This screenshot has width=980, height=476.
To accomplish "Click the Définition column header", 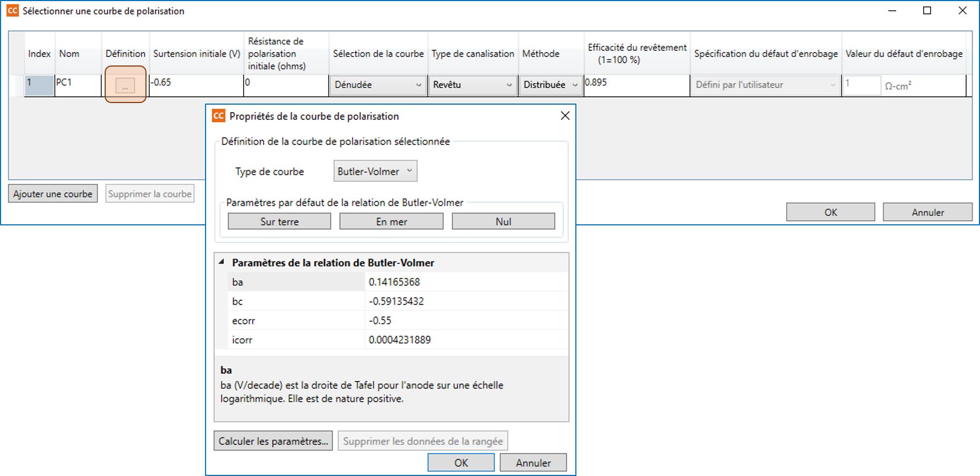I will point(126,54).
